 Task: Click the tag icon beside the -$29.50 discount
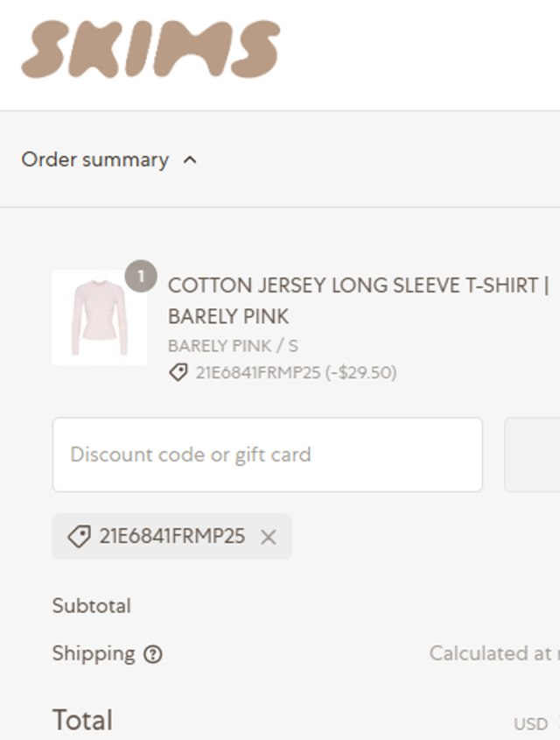click(x=178, y=373)
